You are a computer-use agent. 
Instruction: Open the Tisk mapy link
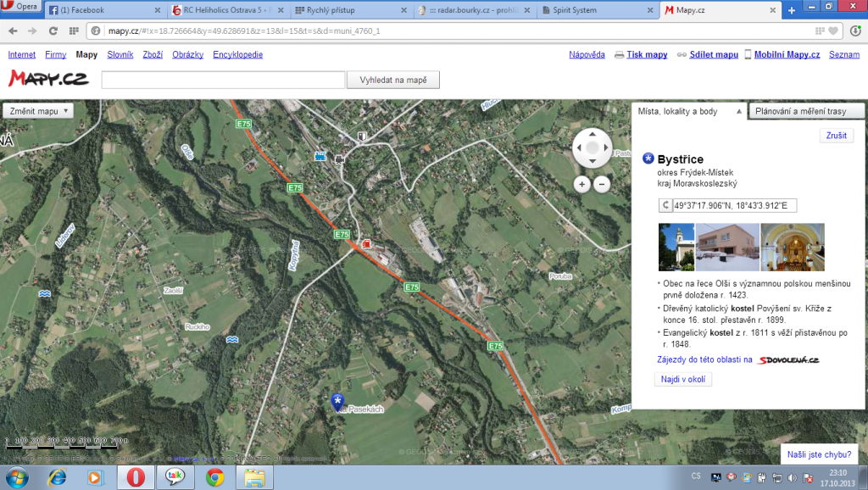[646, 54]
